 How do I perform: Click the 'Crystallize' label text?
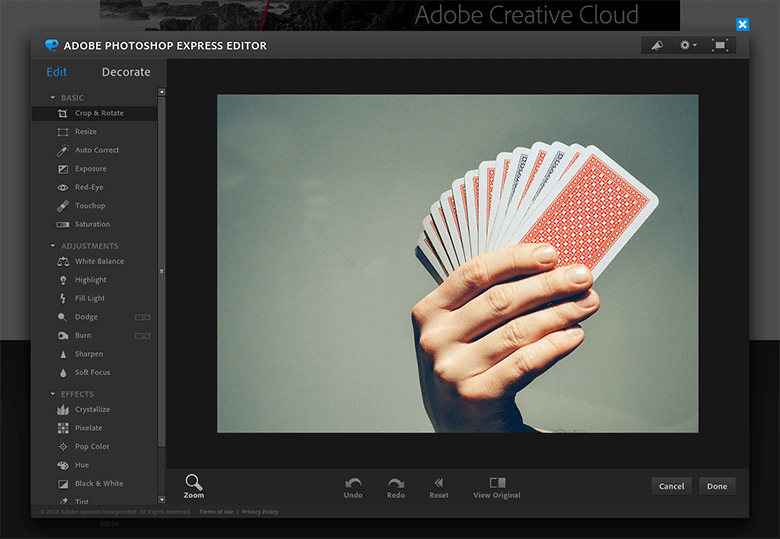click(x=93, y=410)
